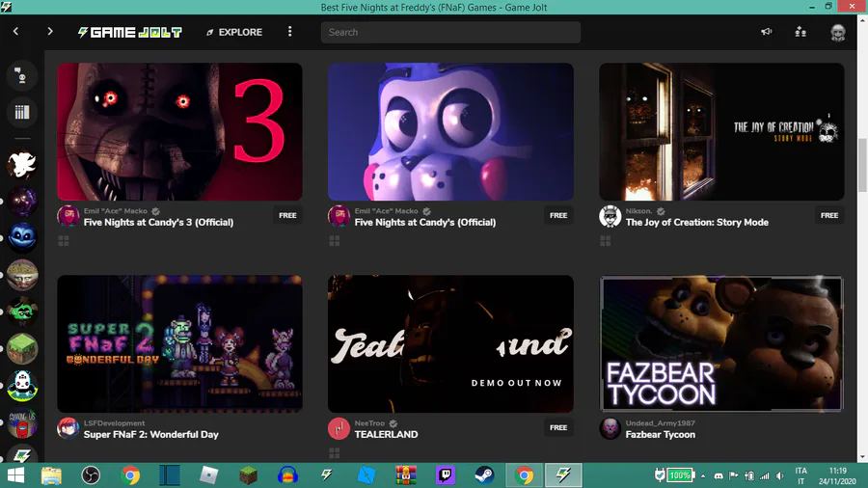Open The Joy of Creation: Story Mode title
868x488 pixels.
click(x=697, y=223)
